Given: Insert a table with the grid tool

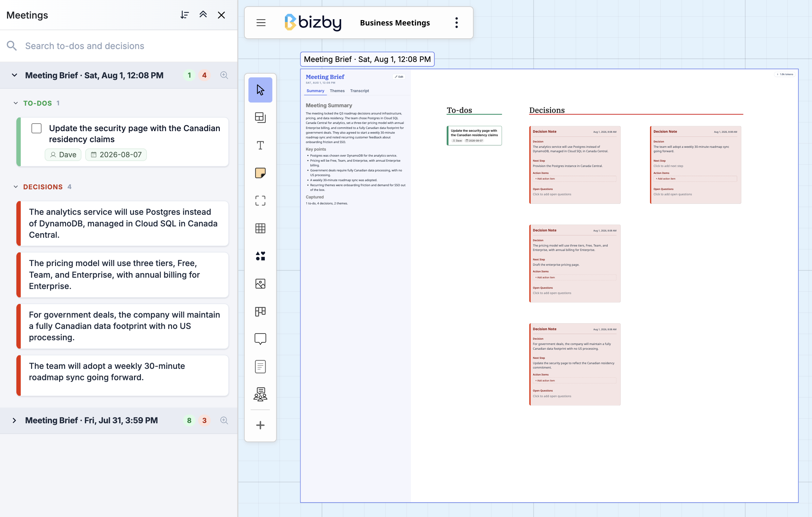Looking at the screenshot, I should pyautogui.click(x=260, y=228).
